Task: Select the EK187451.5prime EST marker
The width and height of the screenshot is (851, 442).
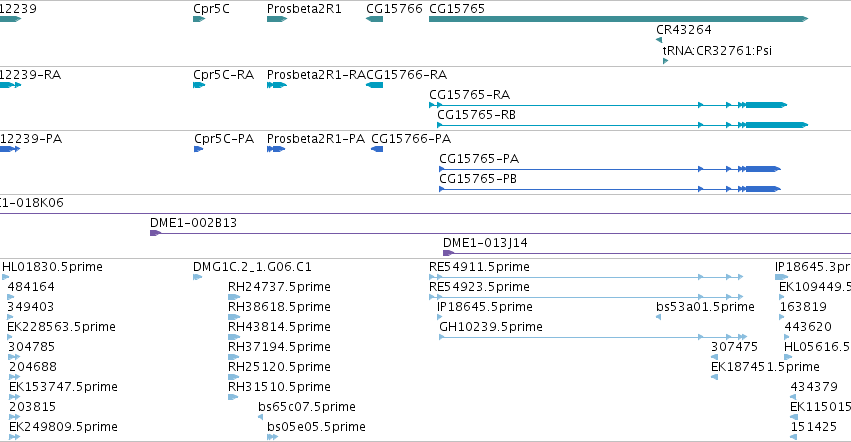Action: (715, 377)
